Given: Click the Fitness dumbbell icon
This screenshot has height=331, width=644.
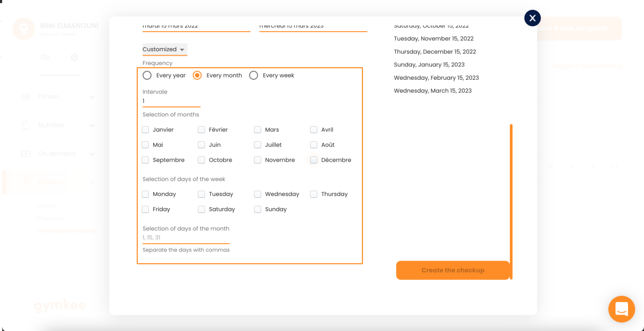Looking at the screenshot, I should pos(26,97).
